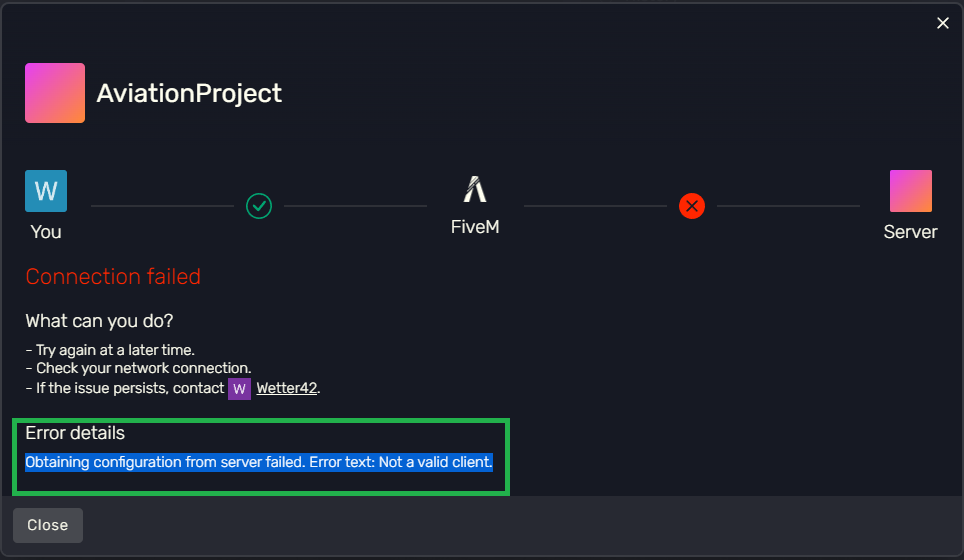Click the 'Connection failed' red heading
Screen dimensions: 964x560
click(x=113, y=277)
